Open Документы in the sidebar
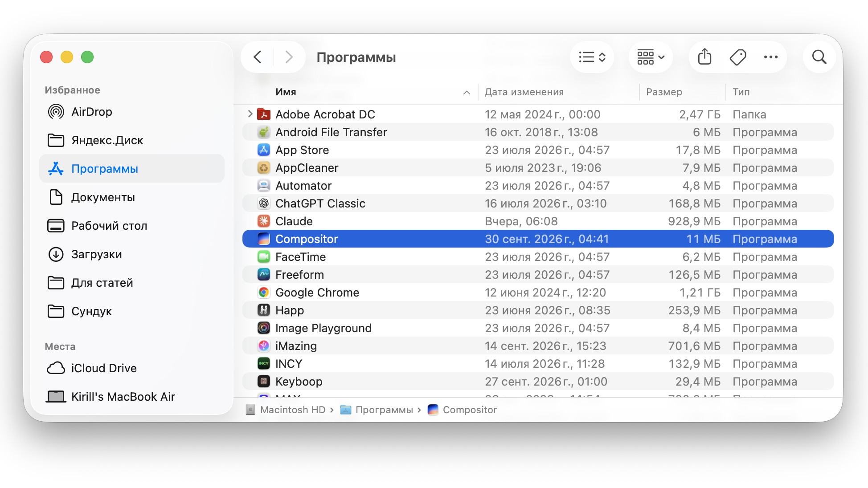868x488 pixels. click(132, 197)
